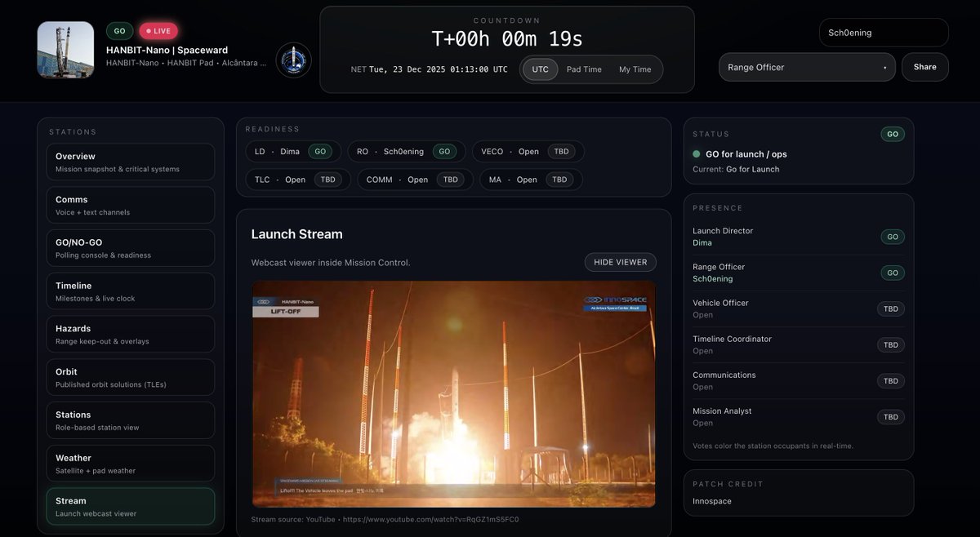This screenshot has width=980, height=537.
Task: Click the HIDE VIEWER button
Action: [x=621, y=262]
